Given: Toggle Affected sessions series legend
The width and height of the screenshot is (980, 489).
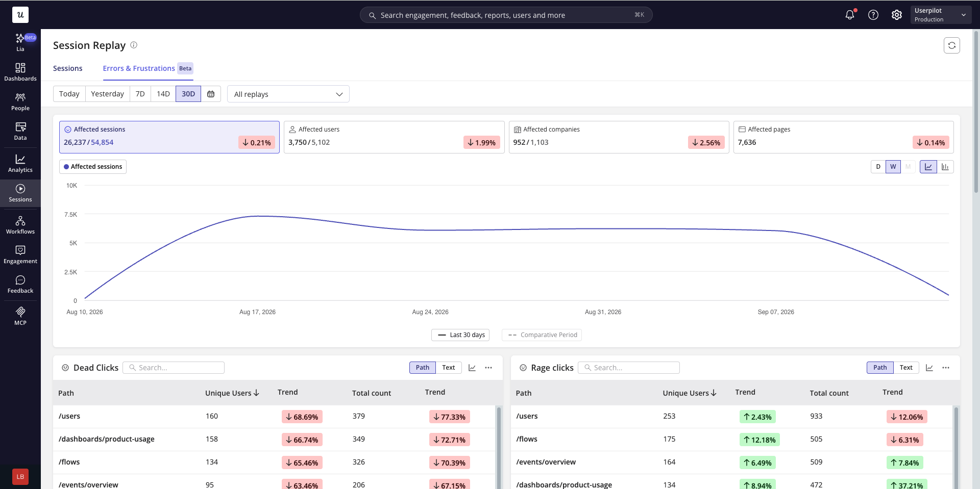Looking at the screenshot, I should coord(93,167).
